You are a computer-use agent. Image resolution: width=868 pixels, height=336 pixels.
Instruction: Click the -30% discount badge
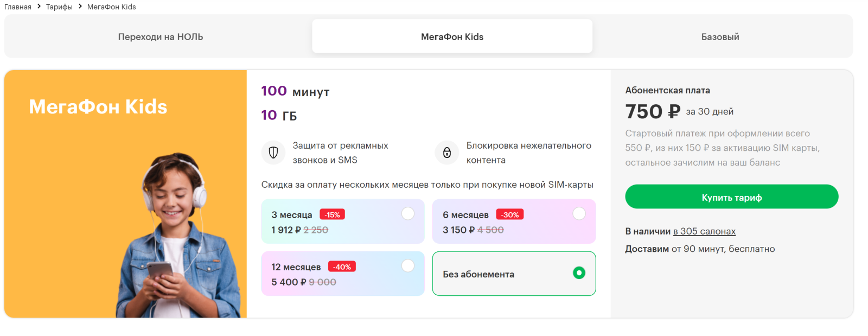pyautogui.click(x=509, y=215)
